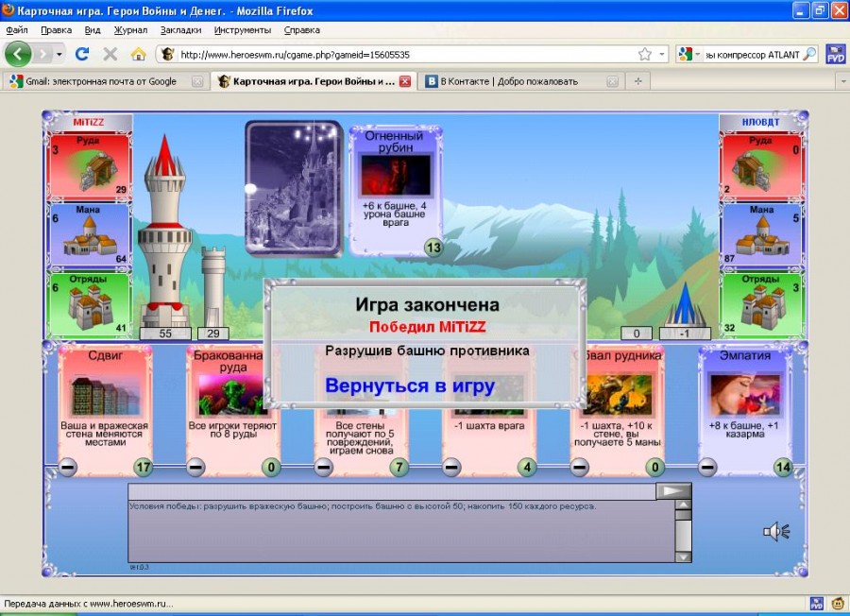Discard the Обвал рудника card via minus button
This screenshot has width=850, height=616.
pos(580,467)
